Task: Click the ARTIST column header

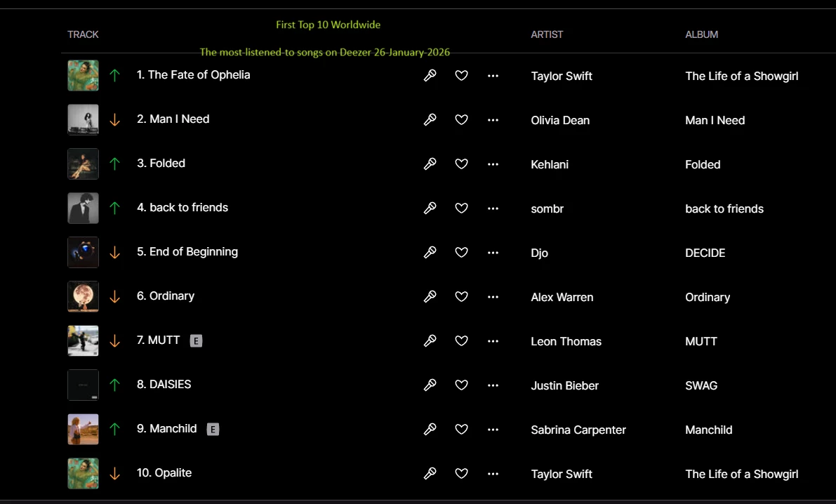Action: tap(547, 34)
